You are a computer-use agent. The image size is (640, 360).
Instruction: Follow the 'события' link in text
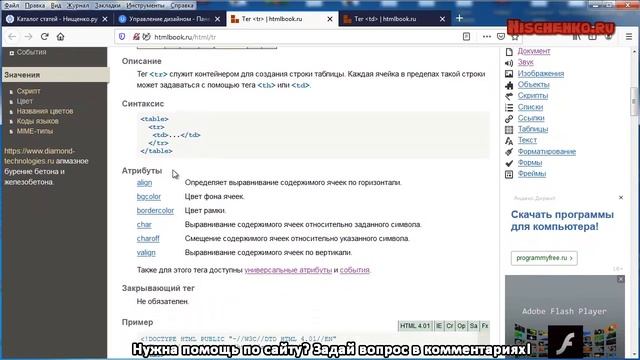point(354,270)
